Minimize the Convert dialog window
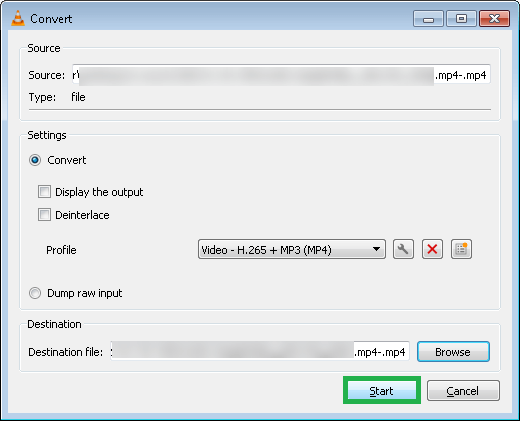The height and width of the screenshot is (421, 520). [x=428, y=19]
